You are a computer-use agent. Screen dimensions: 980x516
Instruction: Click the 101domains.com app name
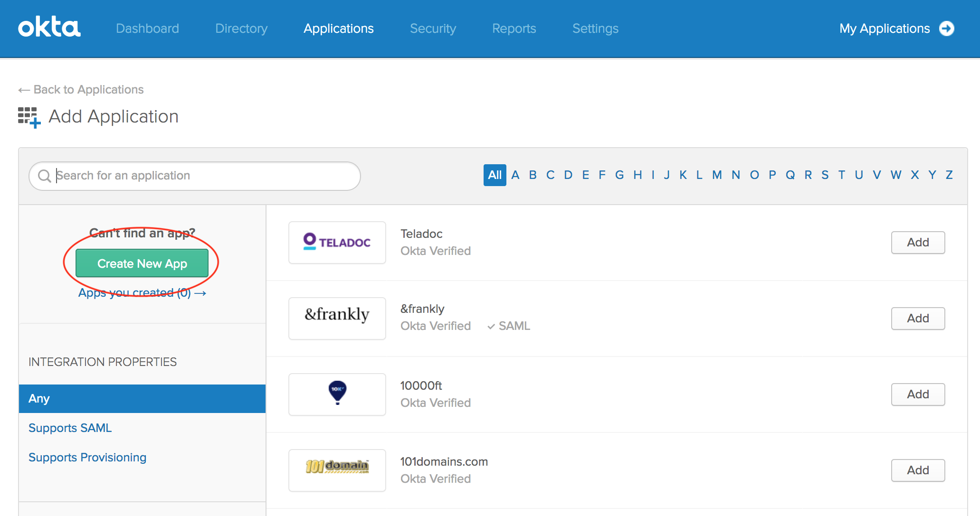444,462
